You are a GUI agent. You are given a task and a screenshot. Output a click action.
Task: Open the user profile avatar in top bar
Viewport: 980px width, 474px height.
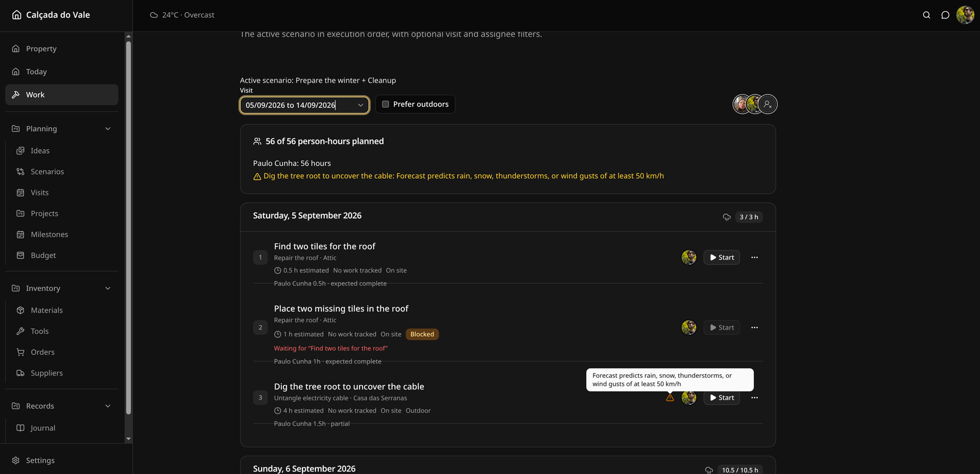click(x=965, y=15)
